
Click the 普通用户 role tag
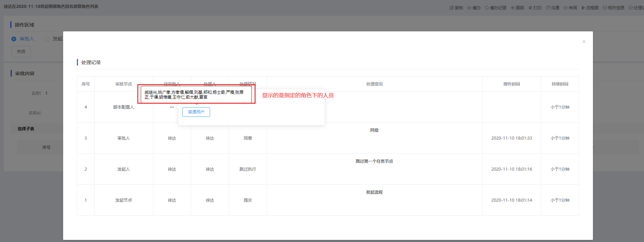196,112
